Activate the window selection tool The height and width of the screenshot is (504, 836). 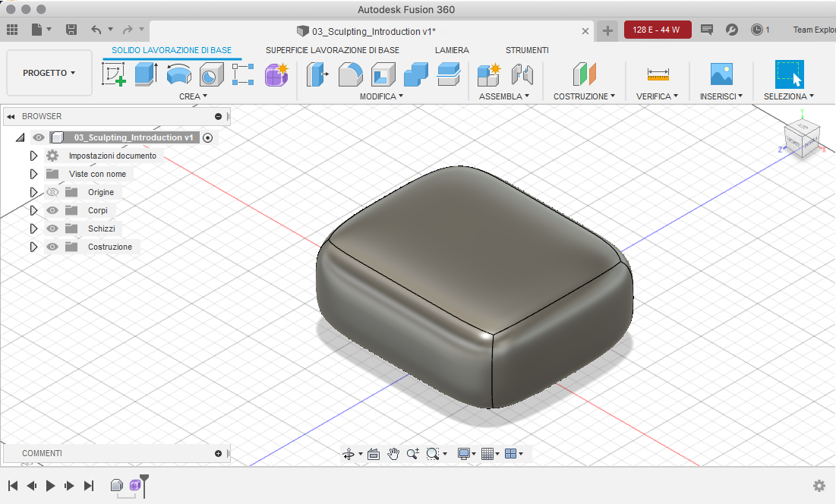point(789,74)
